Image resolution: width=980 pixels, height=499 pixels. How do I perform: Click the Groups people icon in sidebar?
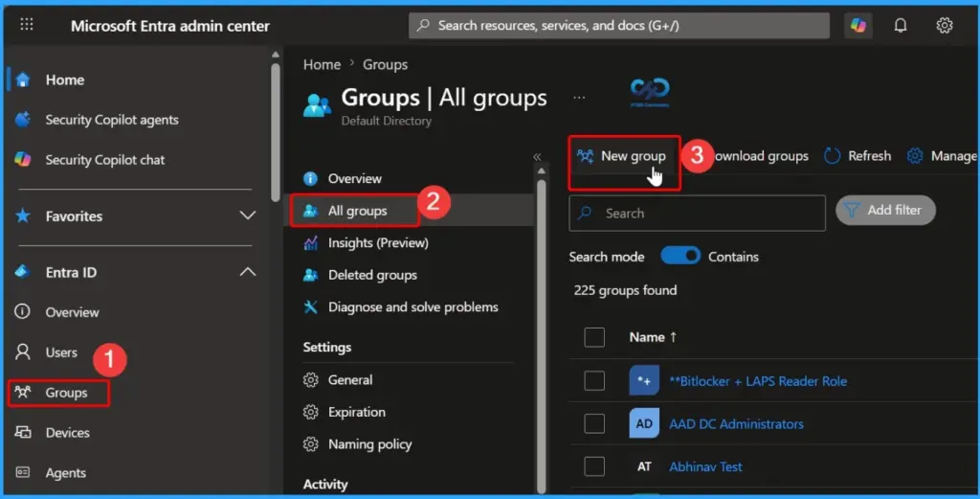(x=23, y=392)
